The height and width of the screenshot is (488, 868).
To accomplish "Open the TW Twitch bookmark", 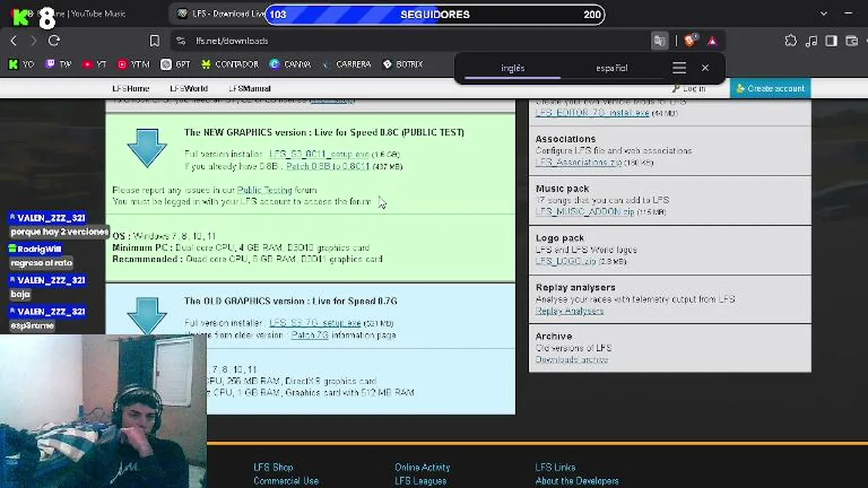I will (58, 64).
